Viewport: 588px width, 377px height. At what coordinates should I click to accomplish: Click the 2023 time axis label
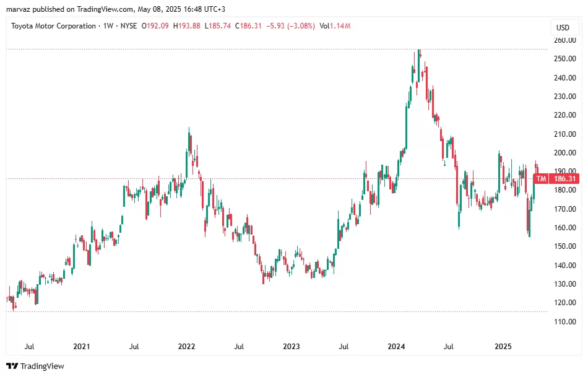tap(292, 346)
